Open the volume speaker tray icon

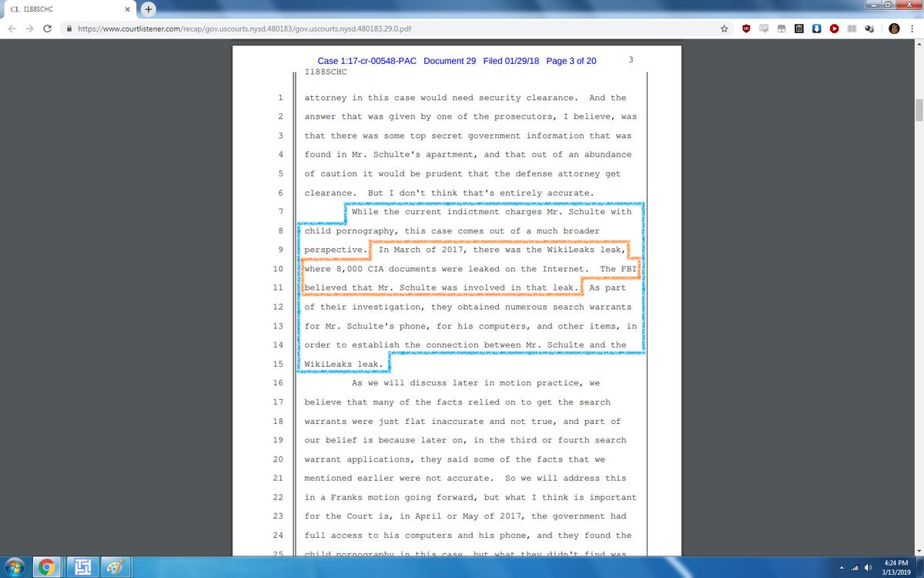(x=869, y=568)
